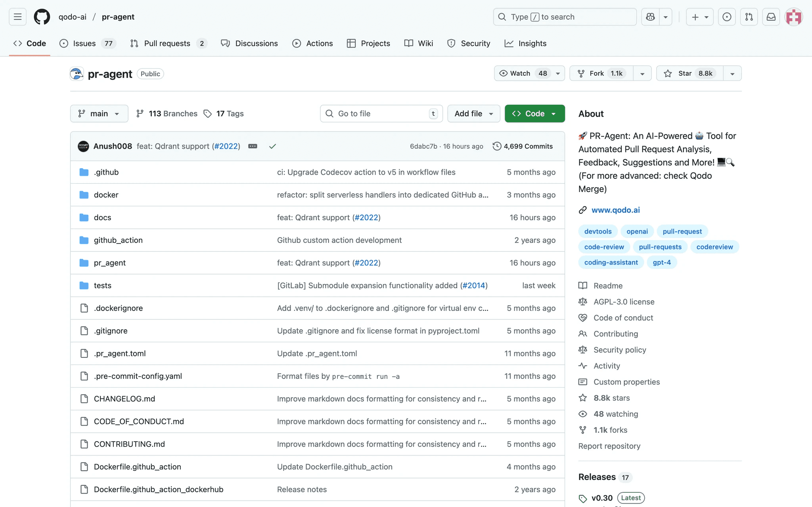
Task: Click Report repository link
Action: coord(609,446)
